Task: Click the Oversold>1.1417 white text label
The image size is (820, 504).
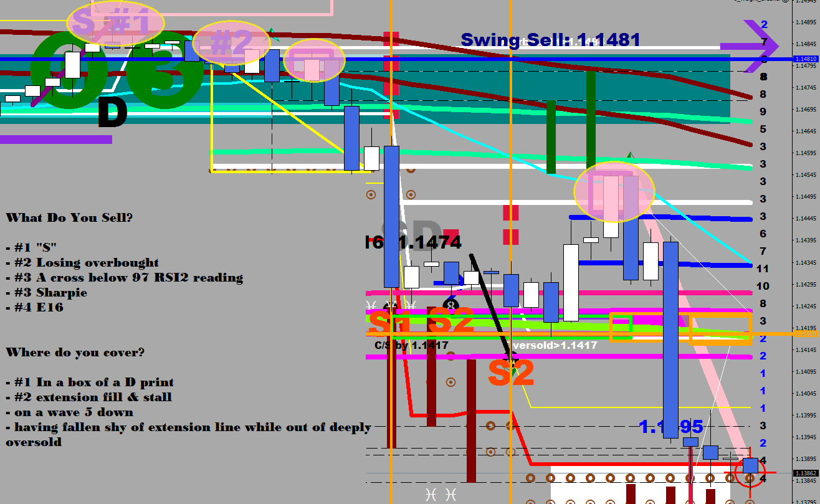Action: click(x=553, y=345)
